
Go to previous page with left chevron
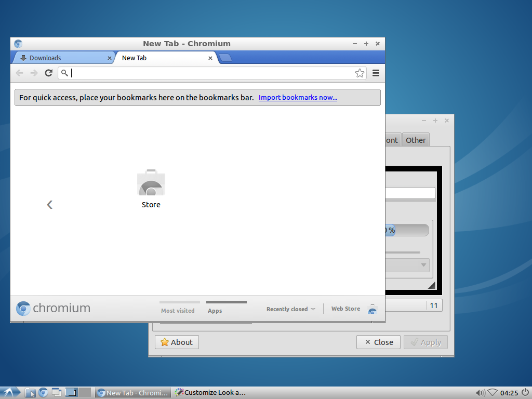pyautogui.click(x=50, y=205)
